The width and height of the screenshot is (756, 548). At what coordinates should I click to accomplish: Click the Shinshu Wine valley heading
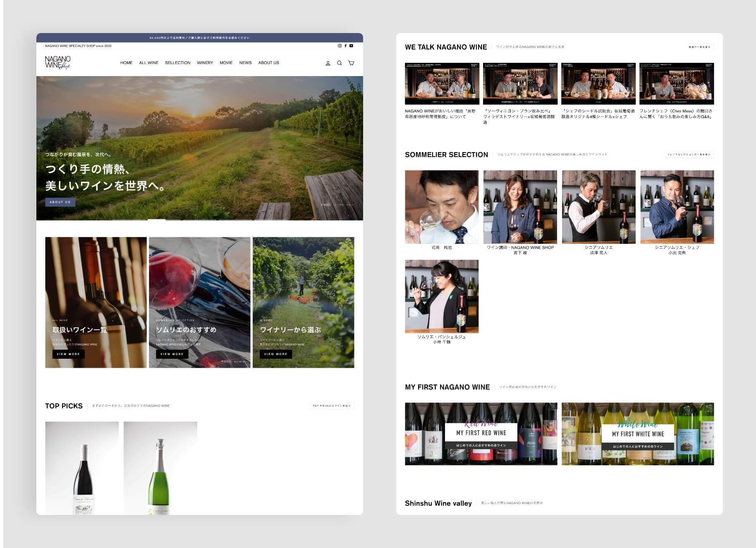(438, 503)
